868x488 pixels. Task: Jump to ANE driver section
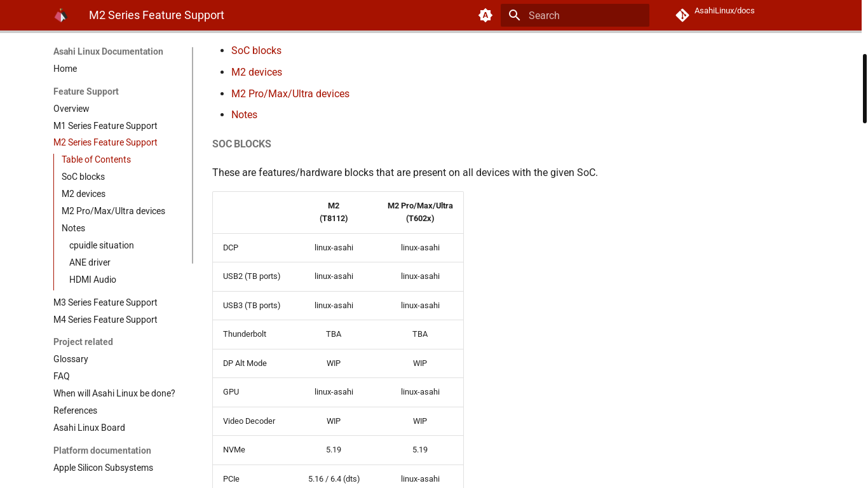90,262
